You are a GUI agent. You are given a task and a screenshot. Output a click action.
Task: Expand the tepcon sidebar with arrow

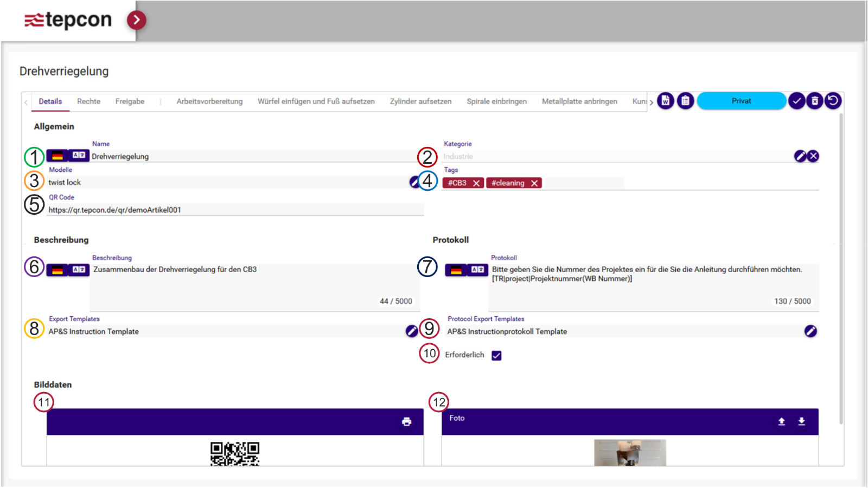tap(137, 20)
